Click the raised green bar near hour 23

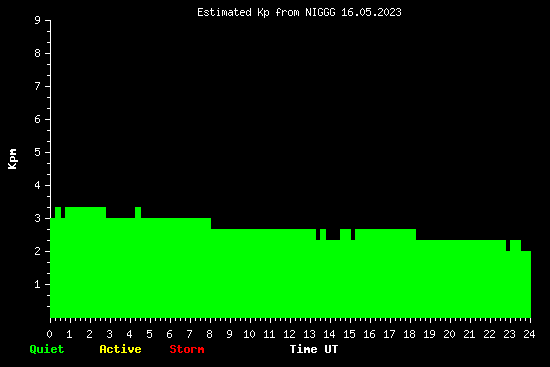click(515, 245)
